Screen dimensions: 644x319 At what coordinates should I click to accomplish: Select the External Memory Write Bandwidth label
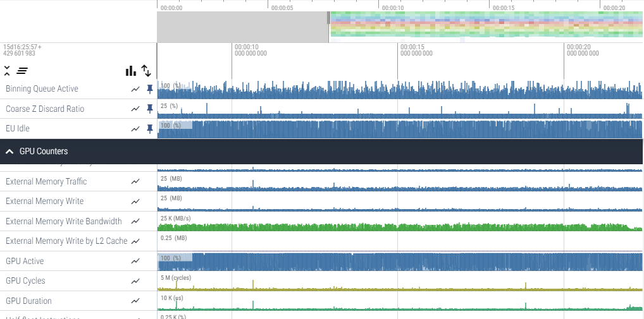click(64, 222)
